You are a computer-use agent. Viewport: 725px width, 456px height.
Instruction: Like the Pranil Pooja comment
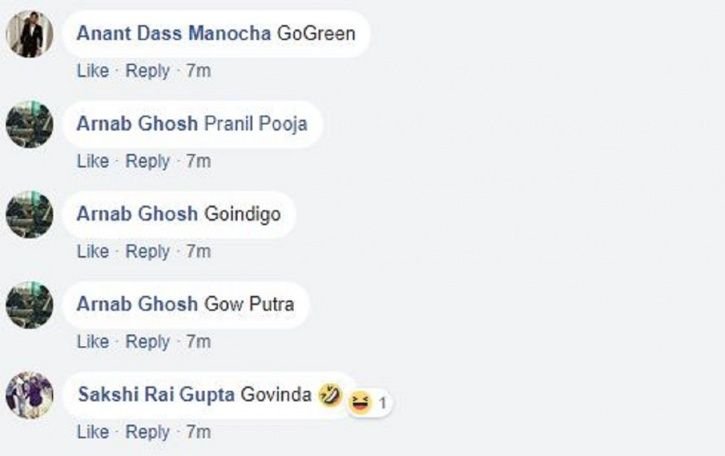93,161
